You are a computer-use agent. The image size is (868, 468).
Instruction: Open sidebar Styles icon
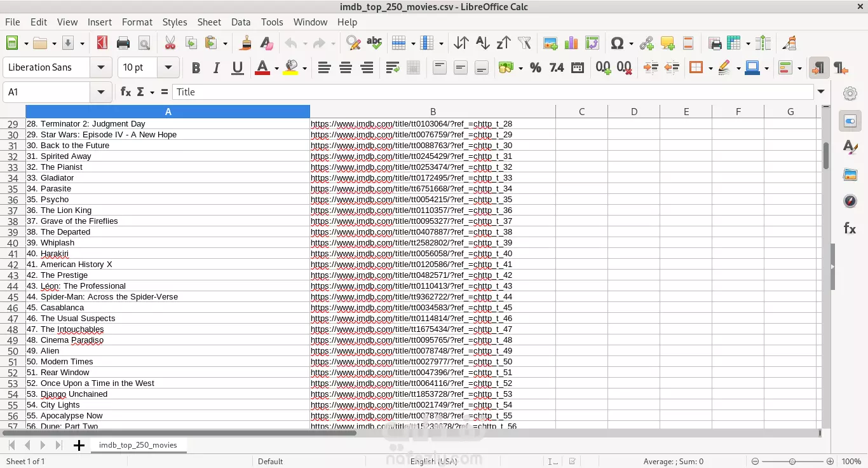tap(850, 148)
